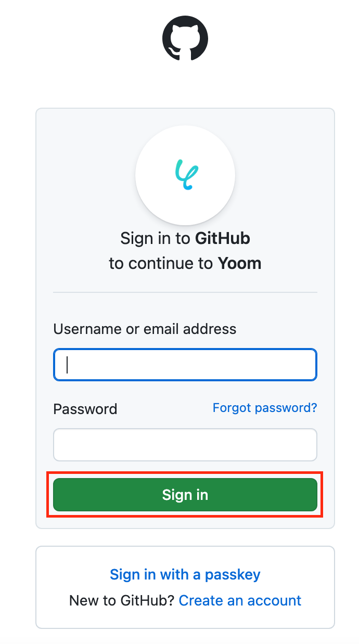Click the New to GitHub? text
Screen dimensions: 359x644
(122, 600)
